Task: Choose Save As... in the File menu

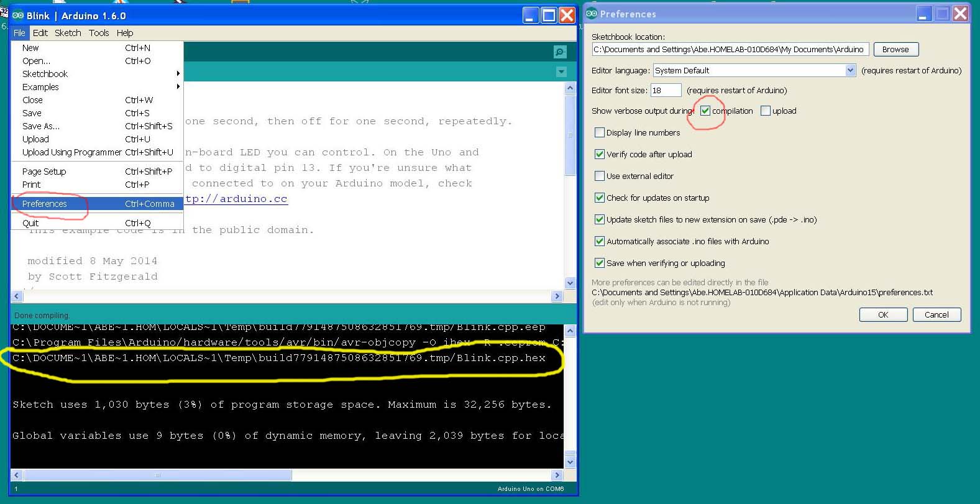Action: [97, 126]
